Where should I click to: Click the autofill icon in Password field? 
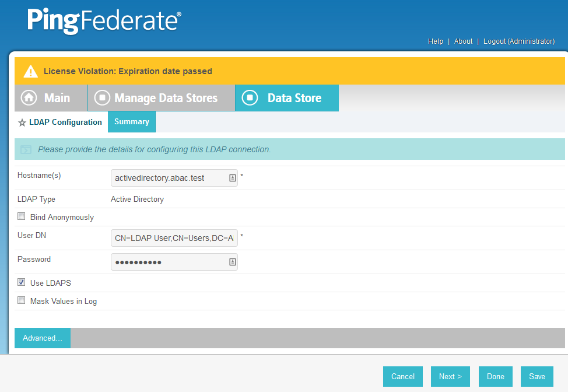point(233,262)
